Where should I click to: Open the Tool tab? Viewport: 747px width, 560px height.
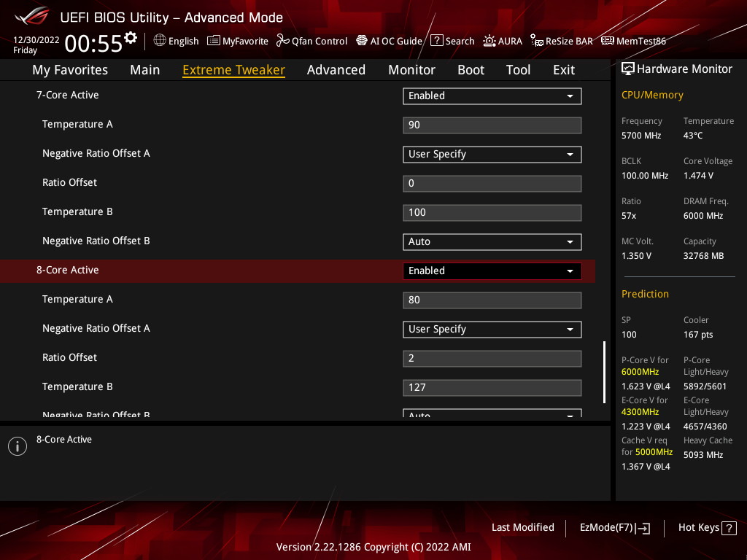point(519,70)
